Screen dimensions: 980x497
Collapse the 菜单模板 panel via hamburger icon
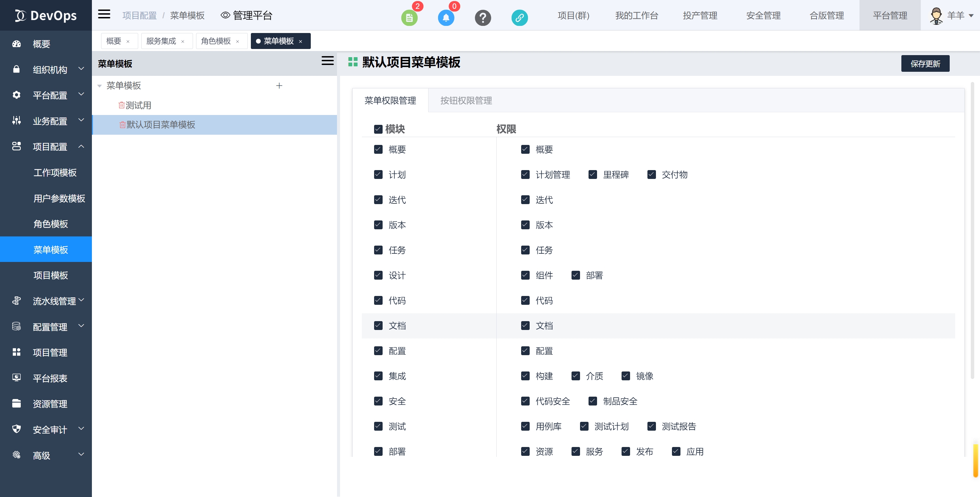327,61
